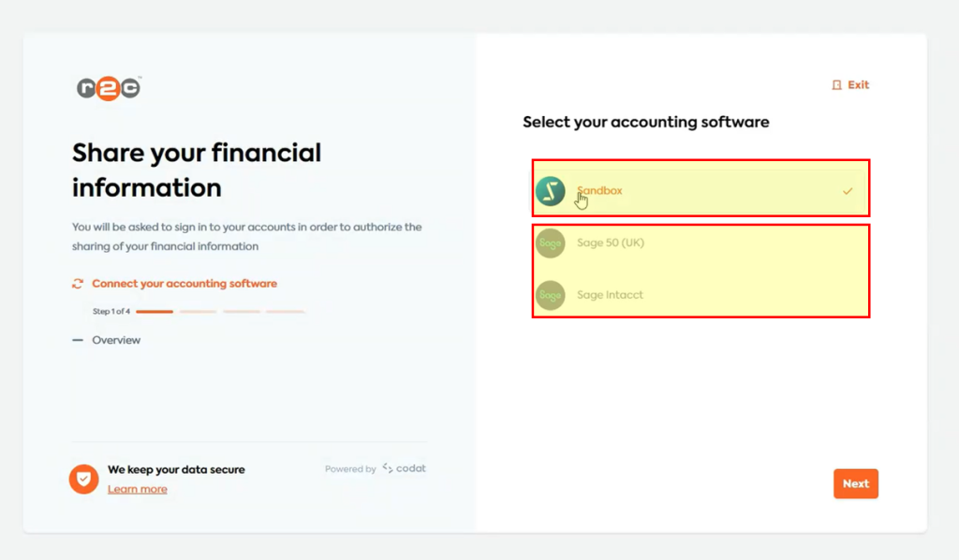The width and height of the screenshot is (959, 560).
Task: Click the orange refresh sync icon
Action: [78, 283]
